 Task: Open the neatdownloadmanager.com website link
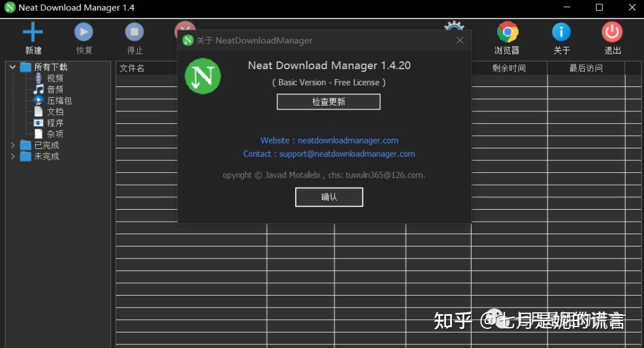coord(348,141)
